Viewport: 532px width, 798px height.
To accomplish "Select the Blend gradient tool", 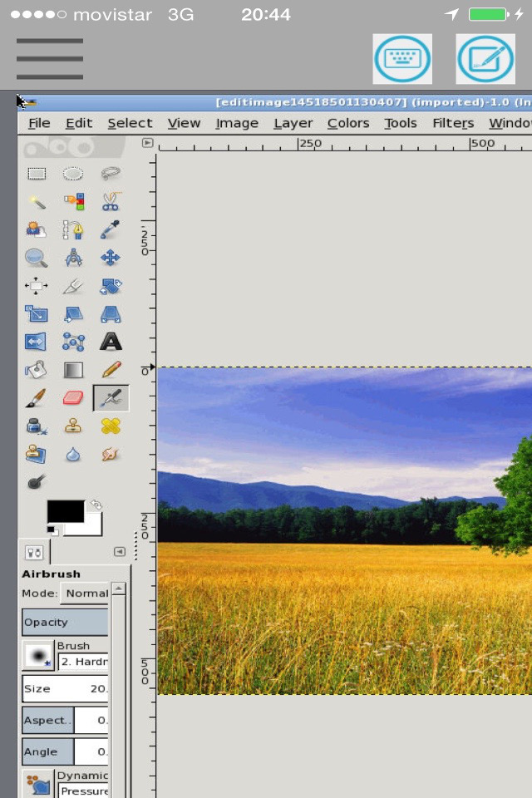I will click(x=73, y=370).
